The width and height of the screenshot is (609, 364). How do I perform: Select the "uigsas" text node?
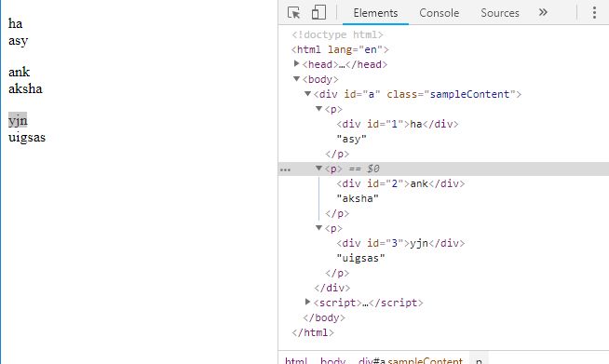(x=360, y=258)
